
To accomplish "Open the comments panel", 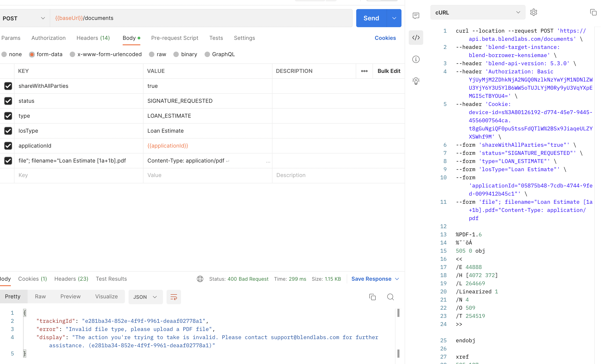I will click(x=416, y=16).
